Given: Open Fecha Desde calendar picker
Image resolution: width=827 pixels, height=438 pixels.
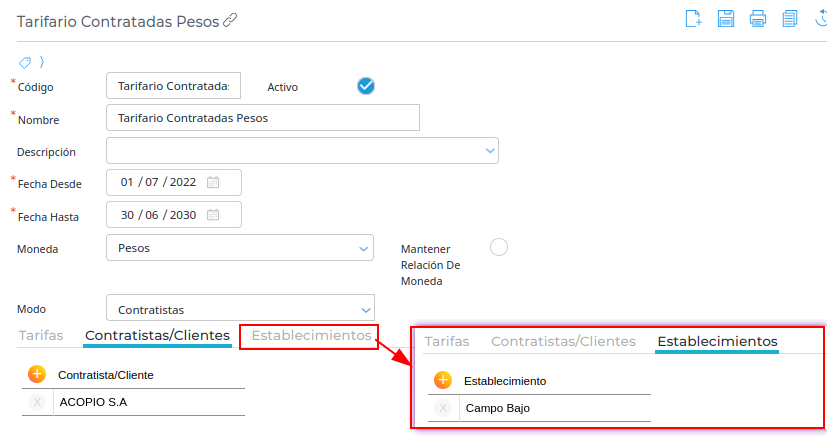Looking at the screenshot, I should 213,183.
